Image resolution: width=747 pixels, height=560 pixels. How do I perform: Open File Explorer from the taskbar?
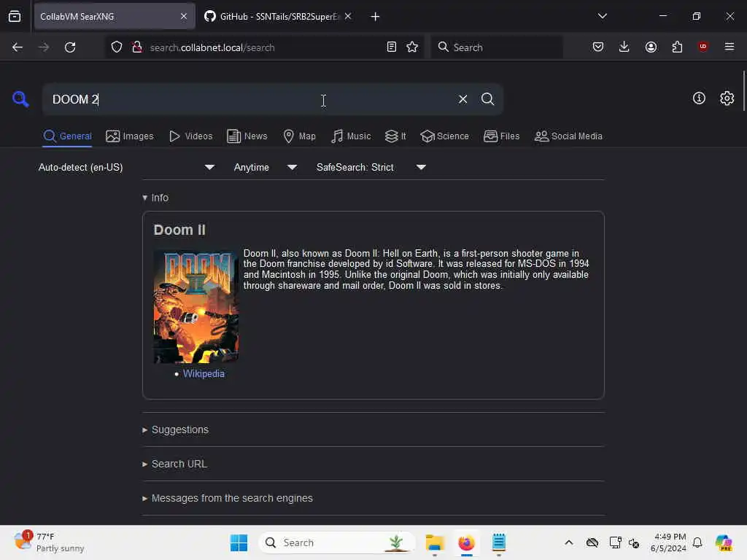pos(435,542)
